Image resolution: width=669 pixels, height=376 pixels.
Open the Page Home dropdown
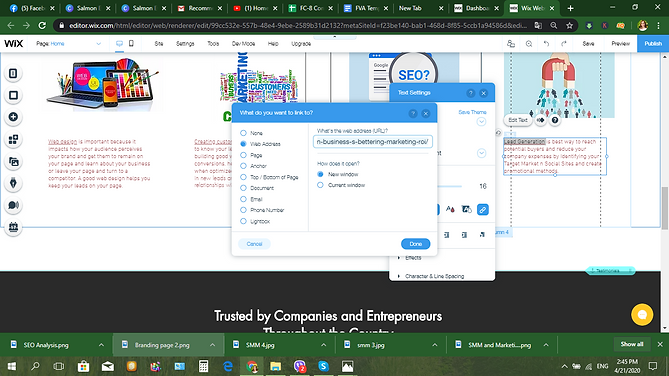click(x=69, y=44)
